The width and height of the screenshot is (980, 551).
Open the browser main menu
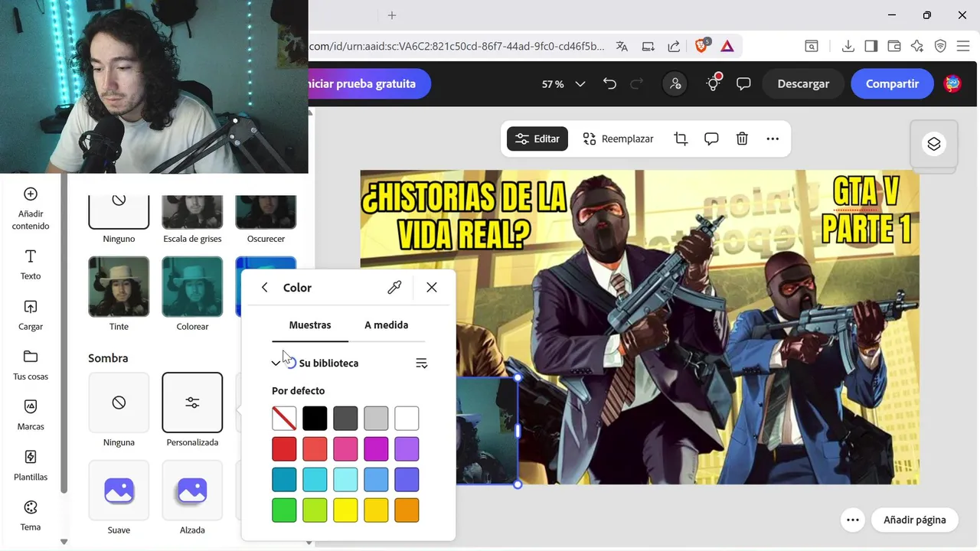(x=963, y=46)
